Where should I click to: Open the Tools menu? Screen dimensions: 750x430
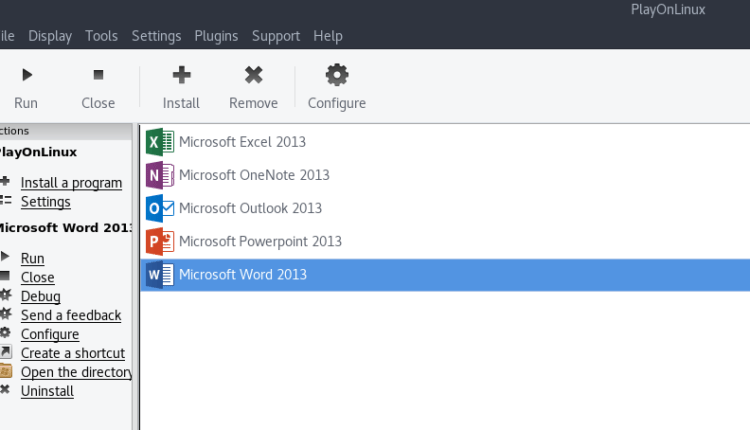(x=101, y=36)
